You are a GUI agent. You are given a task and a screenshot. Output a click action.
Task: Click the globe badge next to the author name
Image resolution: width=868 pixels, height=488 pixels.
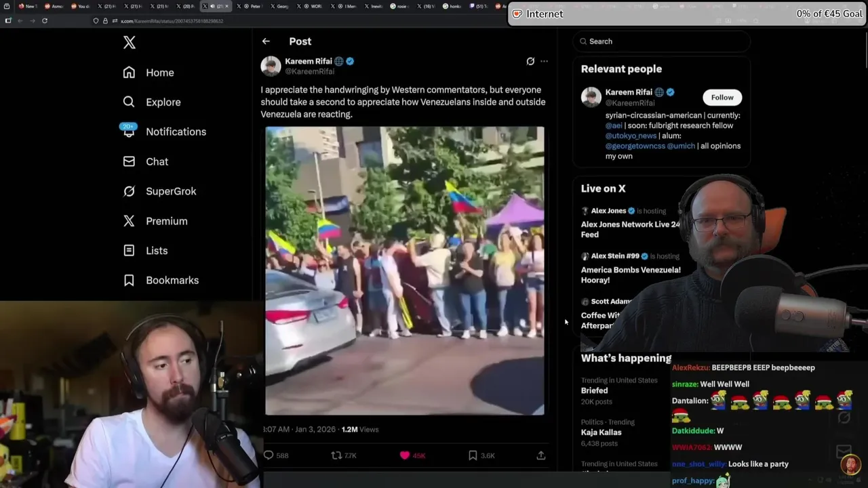[339, 61]
